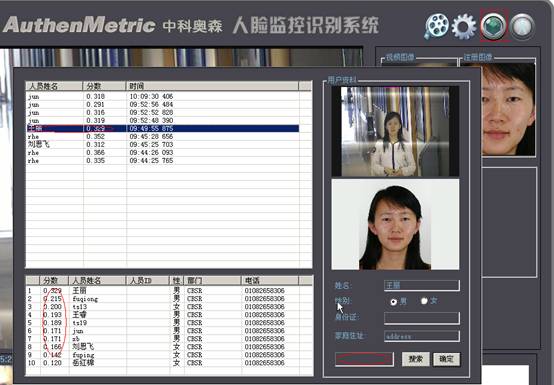Select the female gender radio button
Viewport: 554px width, 385px height.
point(424,301)
